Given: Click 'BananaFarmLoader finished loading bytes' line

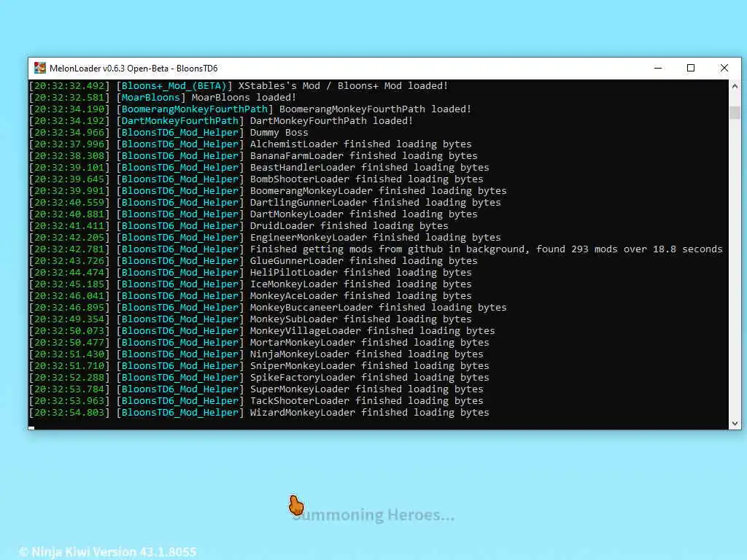Looking at the screenshot, I should (363, 156).
